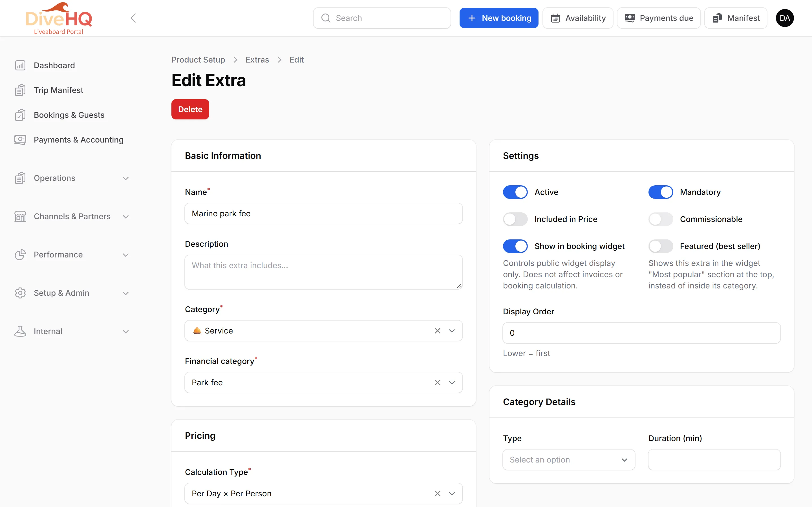Screen dimensions: 812x507
Task: Open the Calculation Type dropdown
Action: pyautogui.click(x=323, y=493)
